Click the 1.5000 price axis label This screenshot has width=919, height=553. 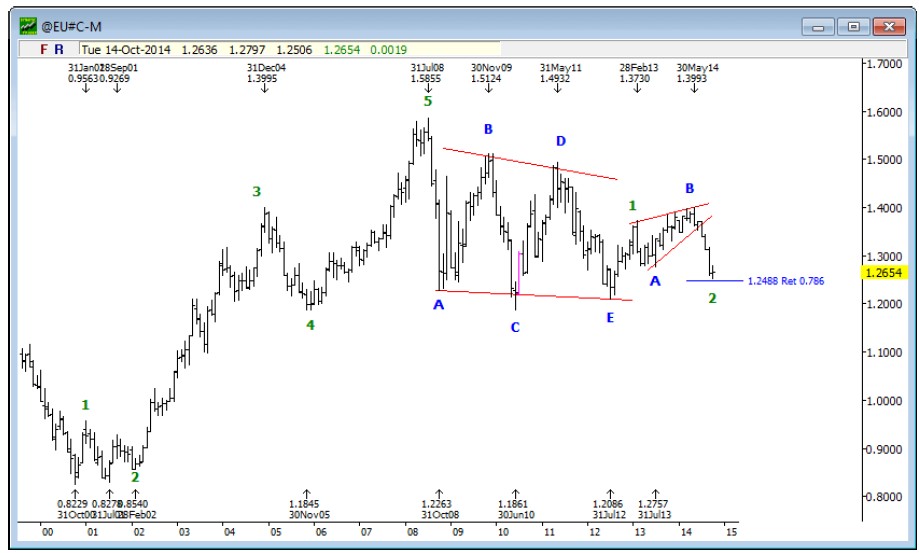tap(884, 160)
